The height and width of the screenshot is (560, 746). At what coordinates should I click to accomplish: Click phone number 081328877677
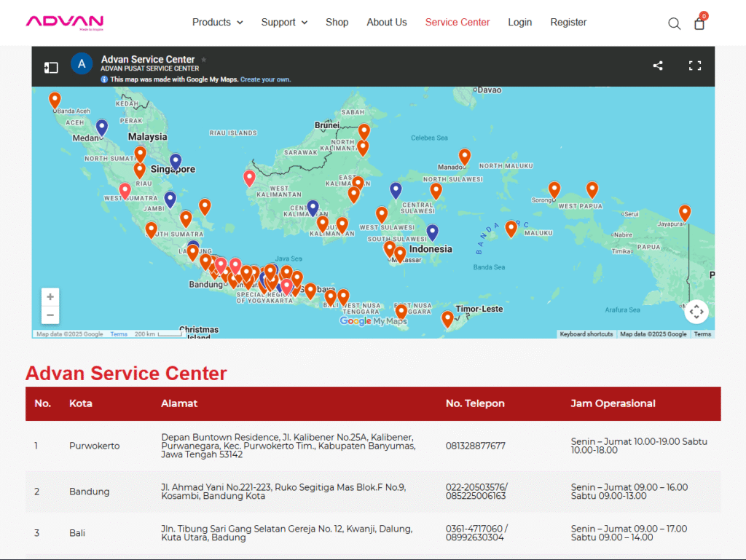476,446
